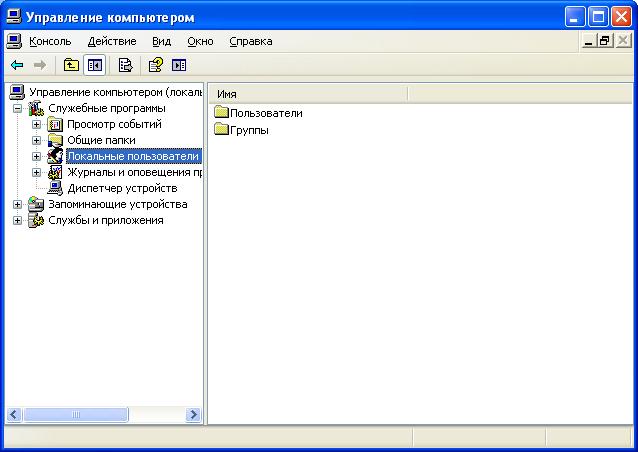Minimize the inner MMC console window

coord(588,41)
